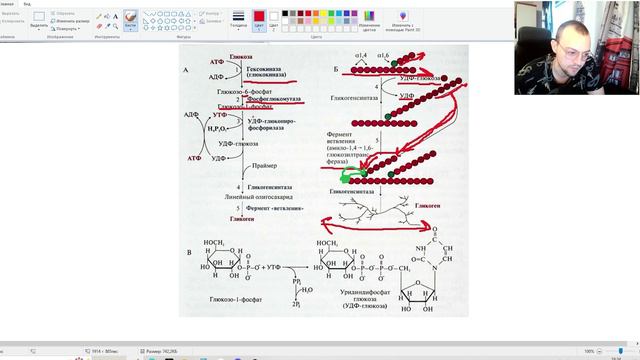This screenshot has height=360, width=640.
Task: Click the file size status entry
Action: pyautogui.click(x=158, y=351)
